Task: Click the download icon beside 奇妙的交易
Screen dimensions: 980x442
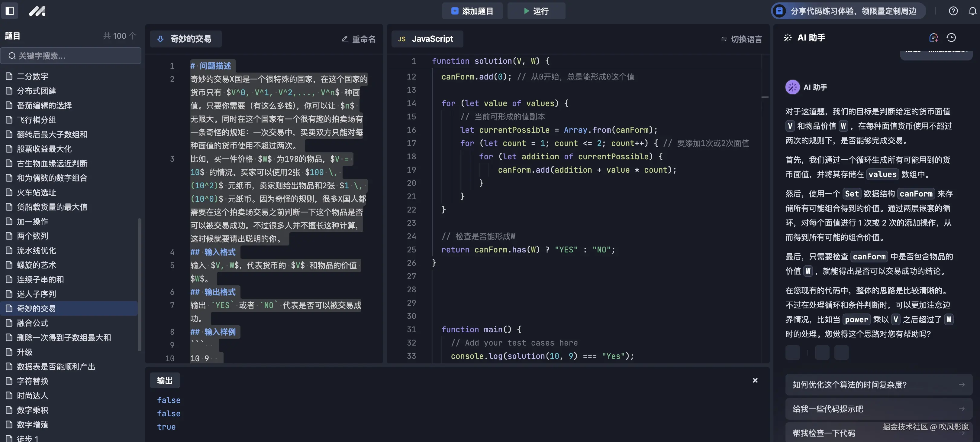Action: (x=160, y=38)
